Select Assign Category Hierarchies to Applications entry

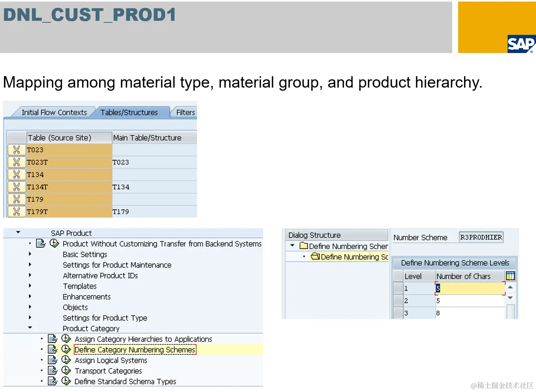point(143,339)
